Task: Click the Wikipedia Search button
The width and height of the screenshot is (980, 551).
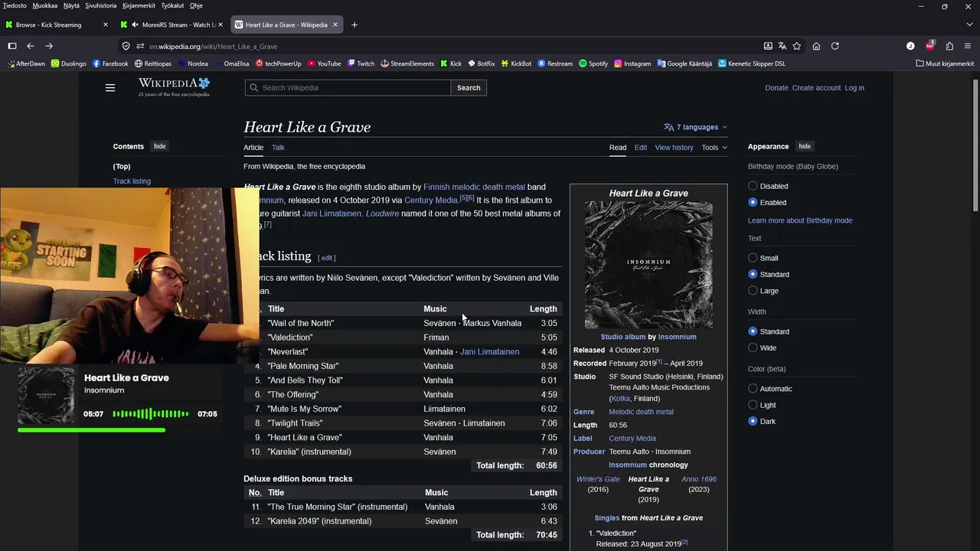Action: tap(469, 88)
